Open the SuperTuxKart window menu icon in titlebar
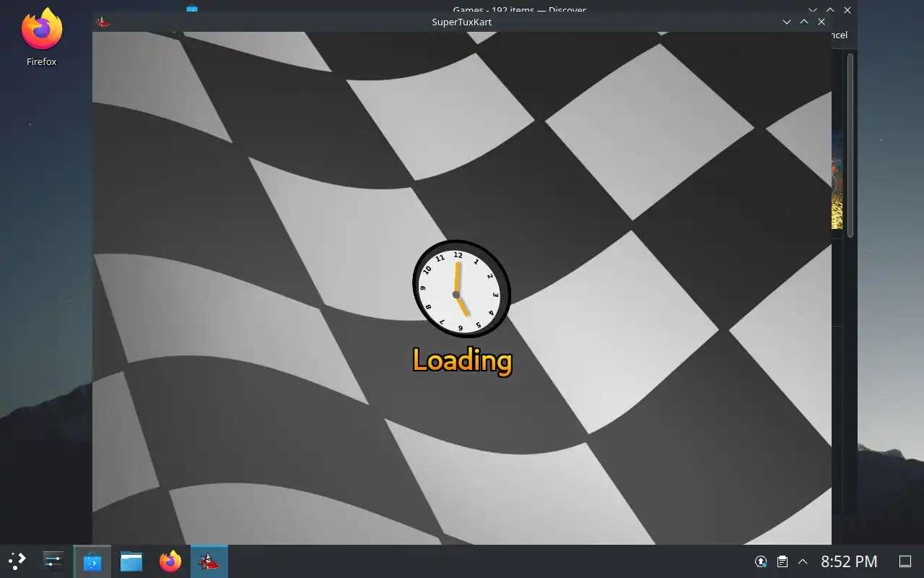Viewport: 924px width, 578px height. [x=103, y=22]
